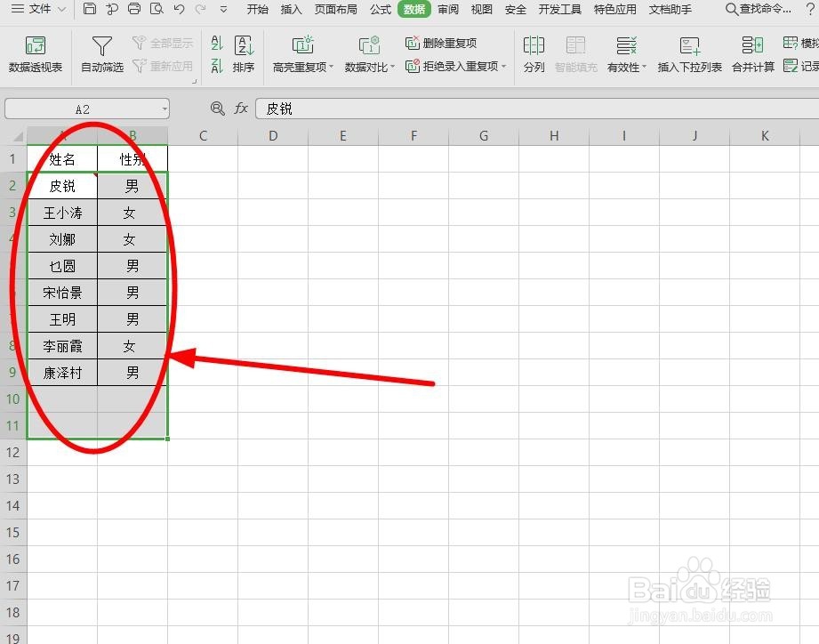819x644 pixels.
Task: Click cell containing 王小涛
Action: pos(62,213)
